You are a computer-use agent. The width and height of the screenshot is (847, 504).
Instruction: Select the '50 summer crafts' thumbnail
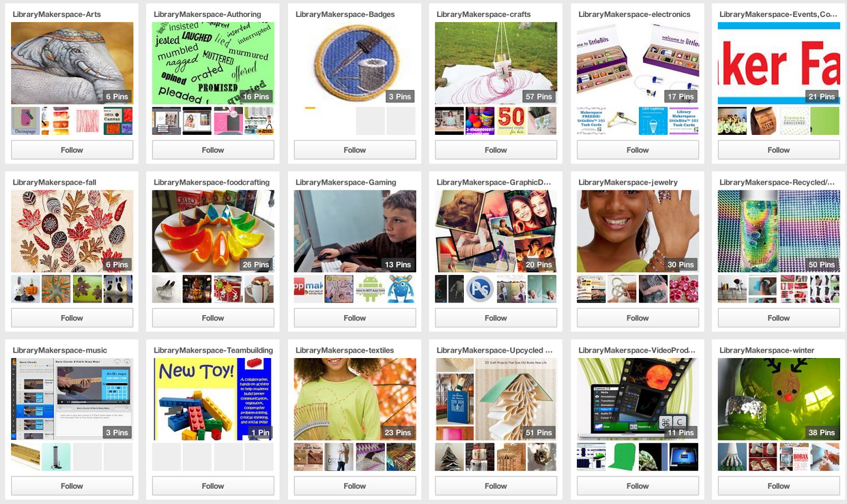pyautogui.click(x=510, y=121)
